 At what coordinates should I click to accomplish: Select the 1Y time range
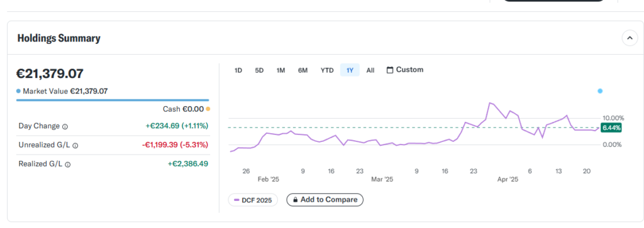tap(350, 70)
